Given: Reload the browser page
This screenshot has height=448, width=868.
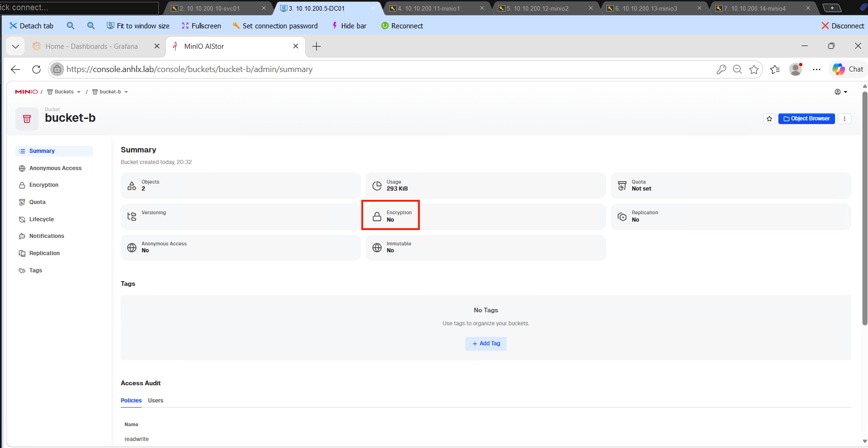Looking at the screenshot, I should coord(36,69).
